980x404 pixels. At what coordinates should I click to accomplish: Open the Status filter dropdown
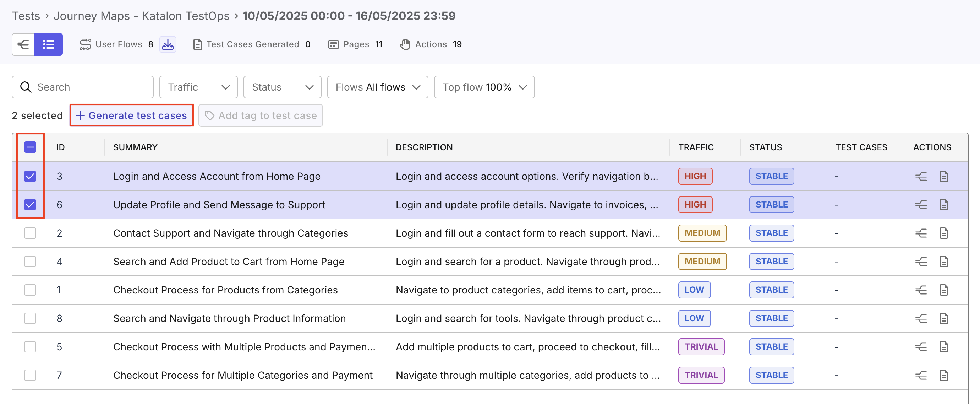pos(282,87)
